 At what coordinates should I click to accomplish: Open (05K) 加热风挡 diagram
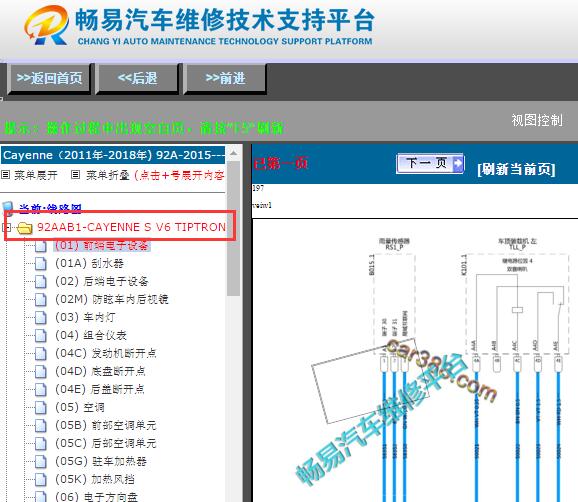(x=95, y=480)
